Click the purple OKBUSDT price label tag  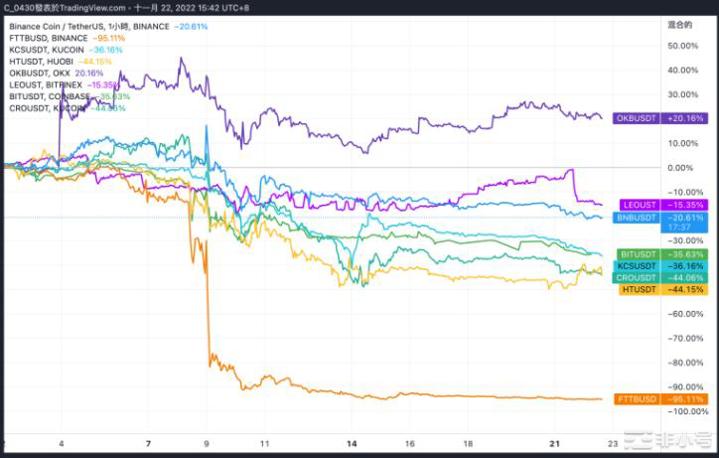coord(656,118)
